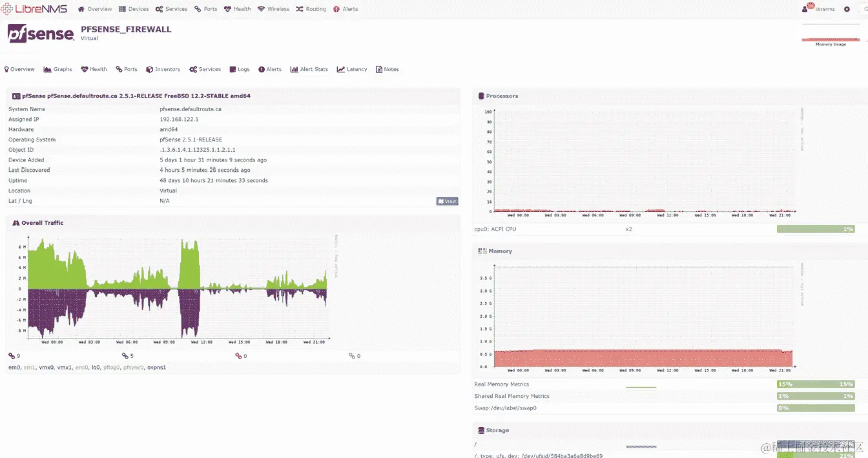Viewport: 868px width, 458px height.
Task: Open the vmx1 interface link
Action: 65,368
